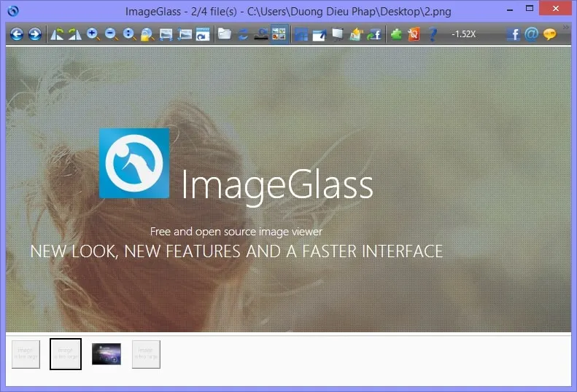The width and height of the screenshot is (577, 392).
Task: Select the first thumbnail in the strip
Action: (x=26, y=354)
